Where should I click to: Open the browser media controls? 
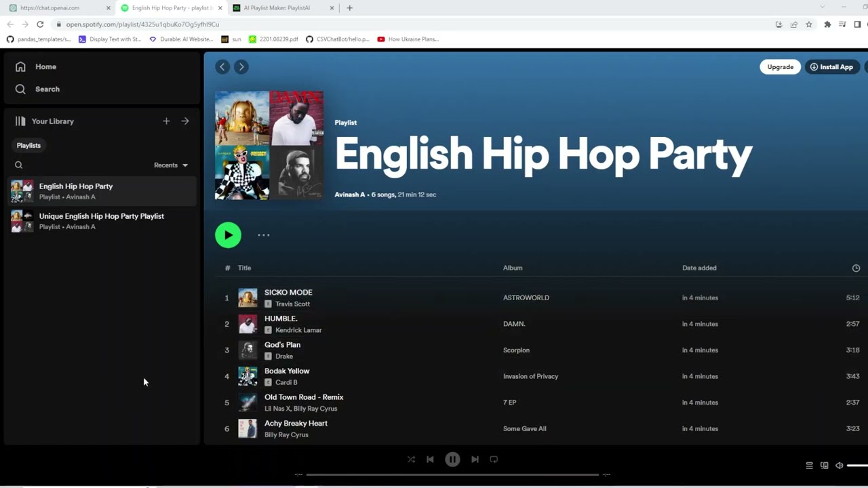click(x=842, y=24)
